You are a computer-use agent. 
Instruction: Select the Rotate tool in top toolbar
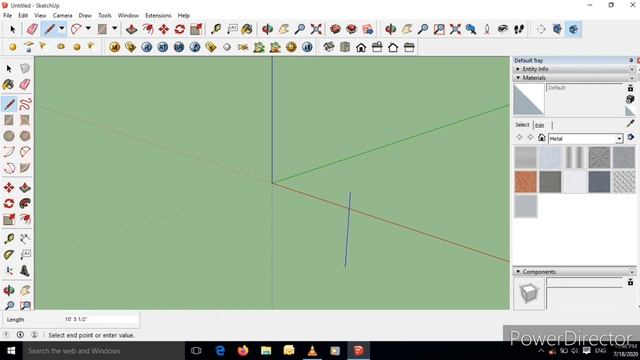[x=180, y=29]
